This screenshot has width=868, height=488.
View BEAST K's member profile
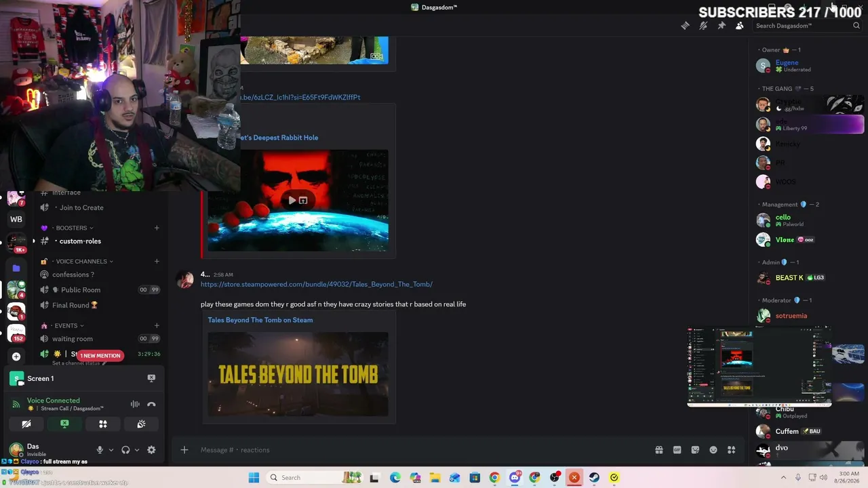pyautogui.click(x=807, y=278)
